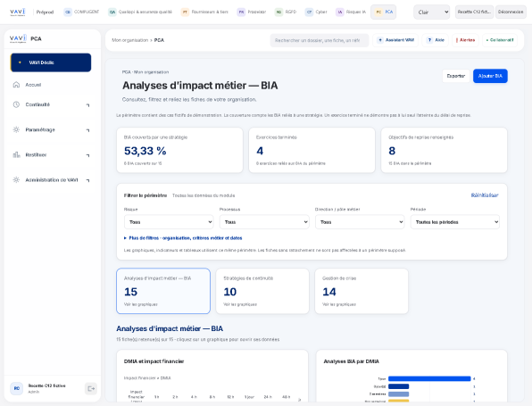Click the Fournisseurs & tiers badge icon
Viewport: 532px width, 406px height.
(x=185, y=12)
